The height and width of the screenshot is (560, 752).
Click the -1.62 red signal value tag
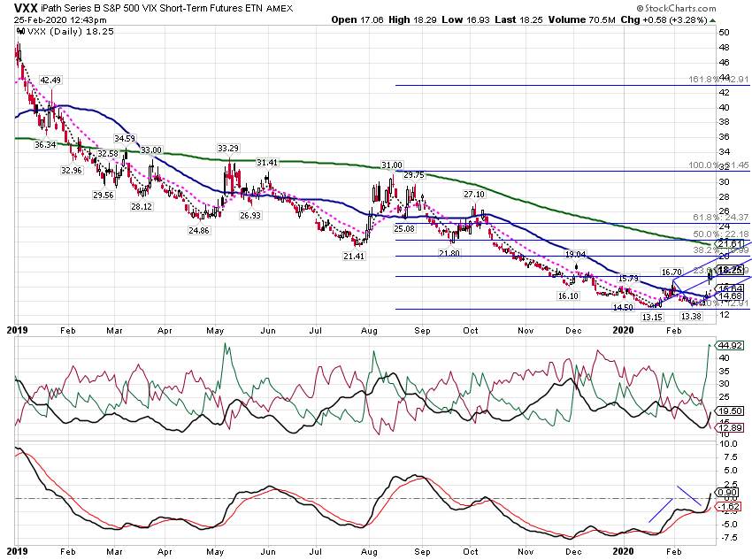(x=728, y=506)
